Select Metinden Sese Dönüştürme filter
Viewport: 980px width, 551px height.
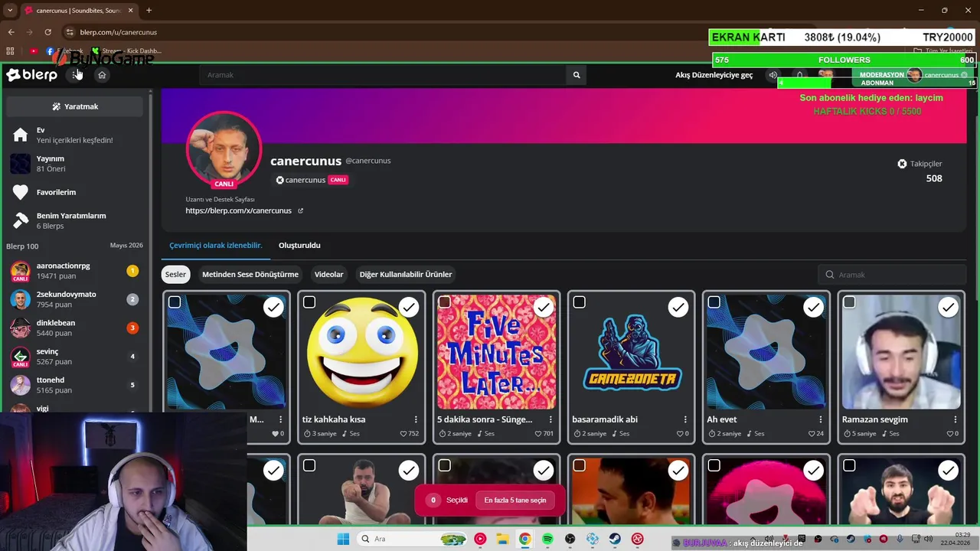[x=250, y=274]
